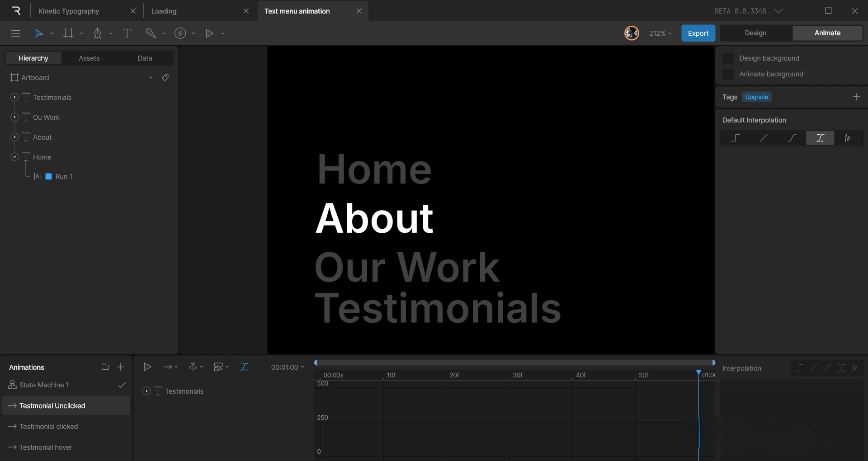Expand the Ou Work hierarchy item
868x461 pixels.
point(14,117)
